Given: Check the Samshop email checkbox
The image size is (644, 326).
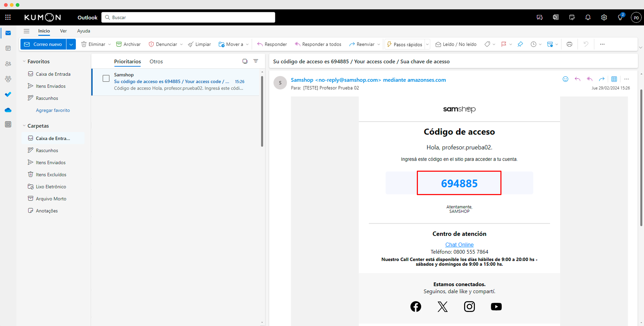Looking at the screenshot, I should click(106, 78).
